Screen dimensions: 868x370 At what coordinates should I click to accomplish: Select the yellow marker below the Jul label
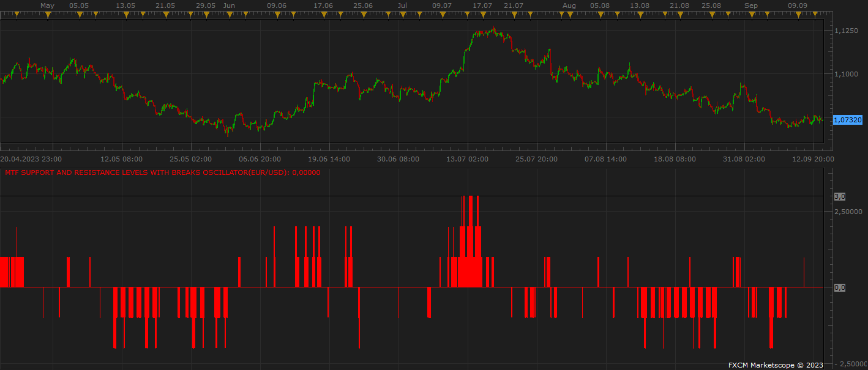pos(402,14)
